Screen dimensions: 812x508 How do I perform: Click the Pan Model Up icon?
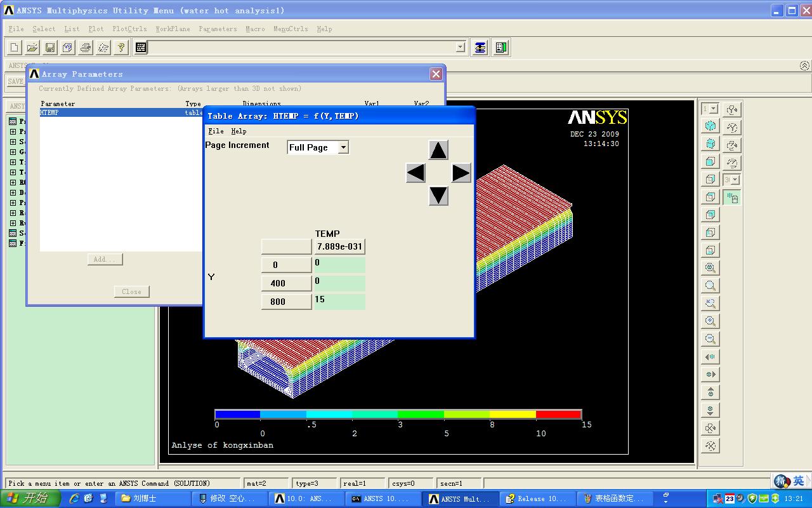(x=710, y=392)
